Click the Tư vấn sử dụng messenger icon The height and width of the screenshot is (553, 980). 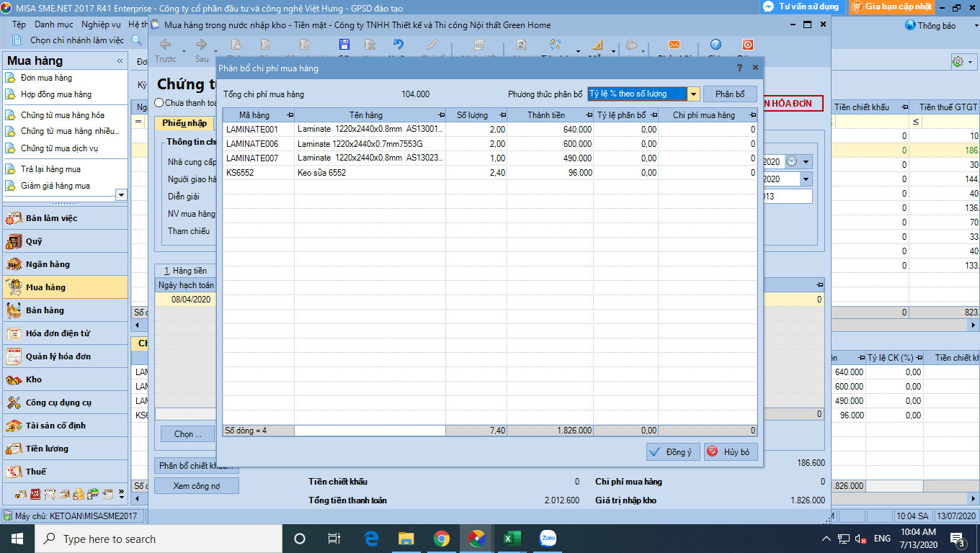point(769,6)
